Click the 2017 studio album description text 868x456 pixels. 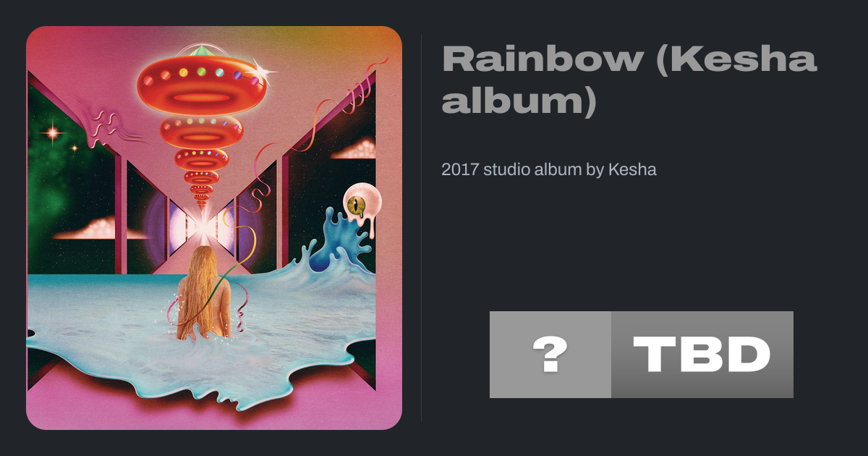pyautogui.click(x=549, y=170)
